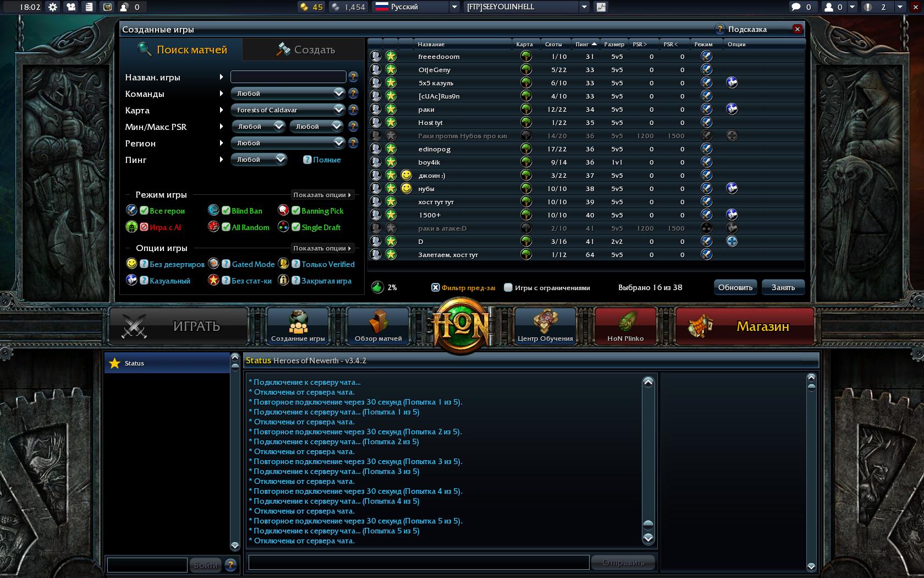Open the alerts exclamation icon
The image size is (924, 578).
coord(867,7)
